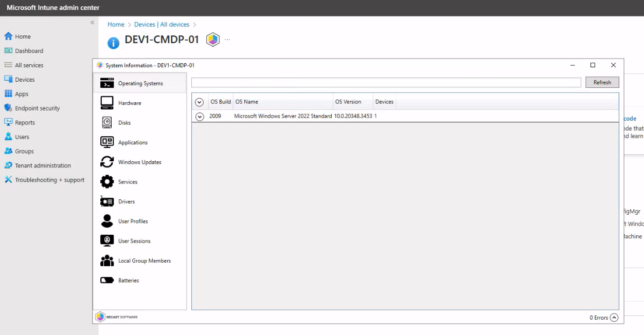
Task: Click the All services icon in Intune sidebar
Action: pyautogui.click(x=8, y=65)
